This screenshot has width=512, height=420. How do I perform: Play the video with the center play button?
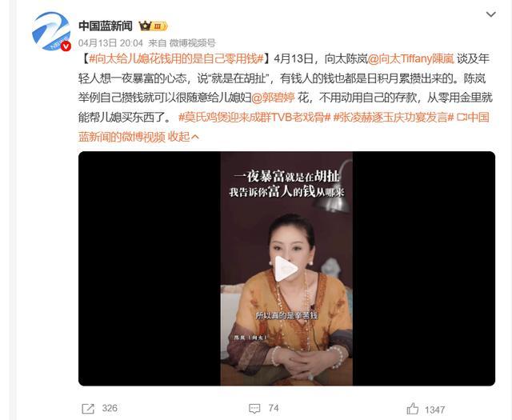point(286,269)
